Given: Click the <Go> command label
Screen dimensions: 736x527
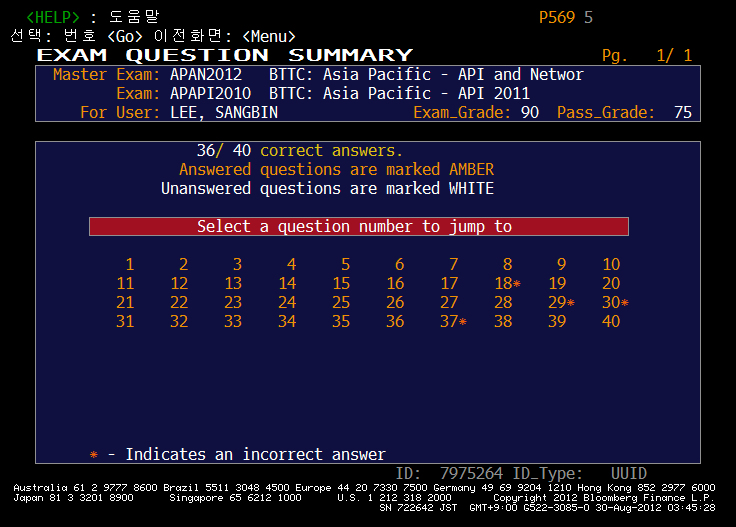Looking at the screenshot, I should [x=125, y=36].
